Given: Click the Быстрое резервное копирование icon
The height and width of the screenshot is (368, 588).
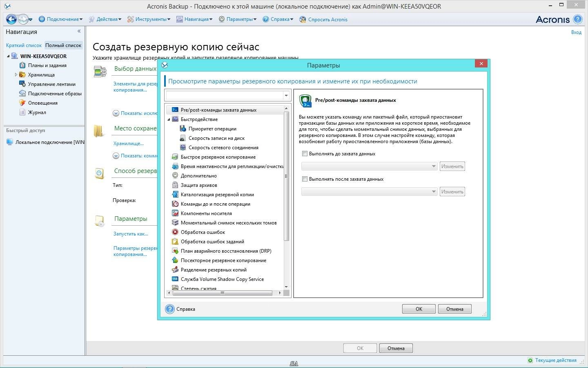Looking at the screenshot, I should pos(175,157).
